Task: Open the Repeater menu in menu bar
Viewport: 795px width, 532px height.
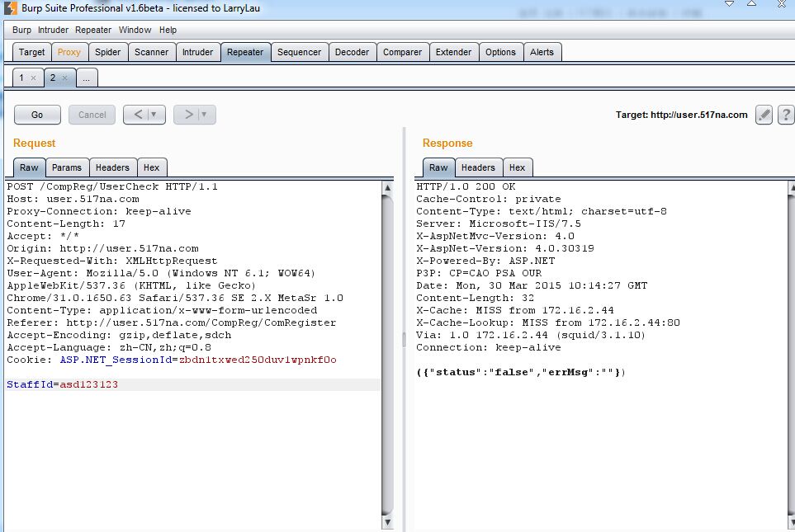Action: pyautogui.click(x=93, y=30)
